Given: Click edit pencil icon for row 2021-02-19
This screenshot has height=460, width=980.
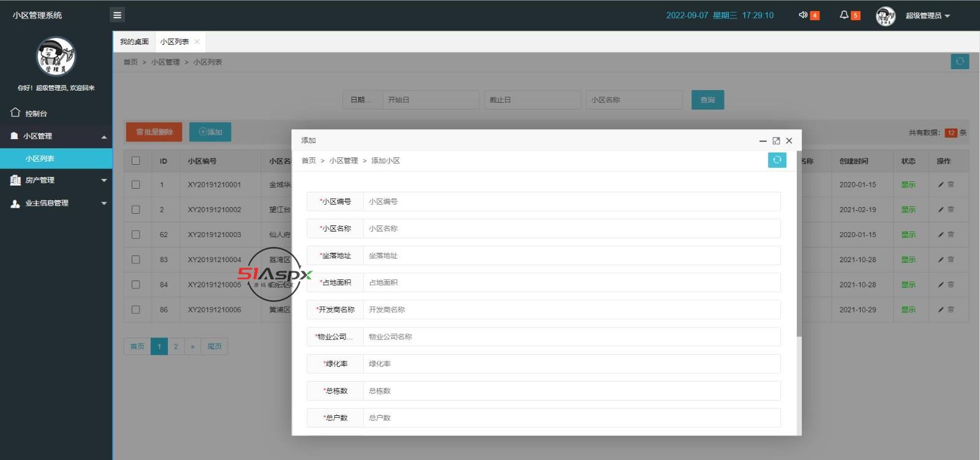Looking at the screenshot, I should (941, 209).
